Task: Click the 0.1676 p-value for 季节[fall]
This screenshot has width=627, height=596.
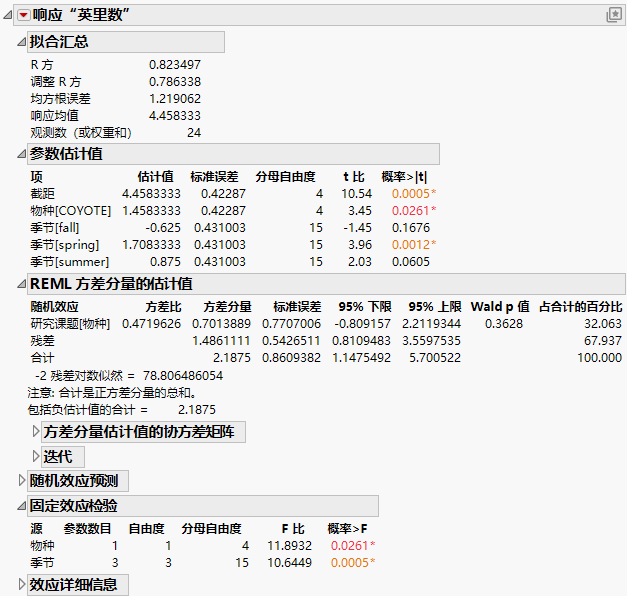Action: pyautogui.click(x=411, y=228)
